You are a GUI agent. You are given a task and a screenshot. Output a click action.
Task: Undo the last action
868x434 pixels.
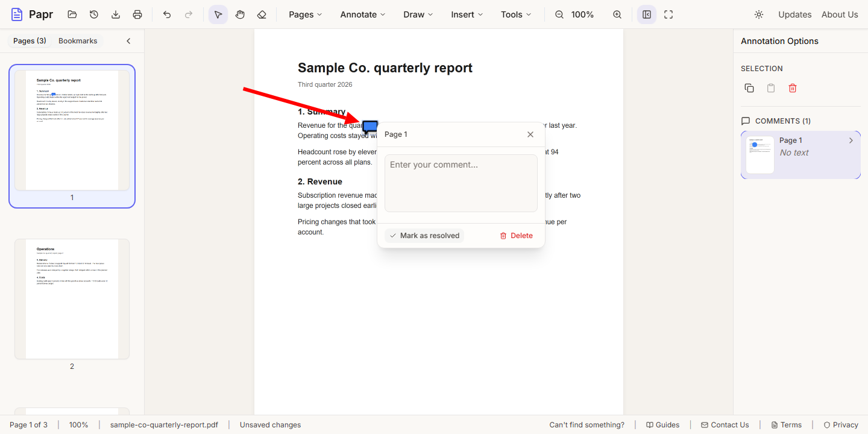(x=167, y=14)
